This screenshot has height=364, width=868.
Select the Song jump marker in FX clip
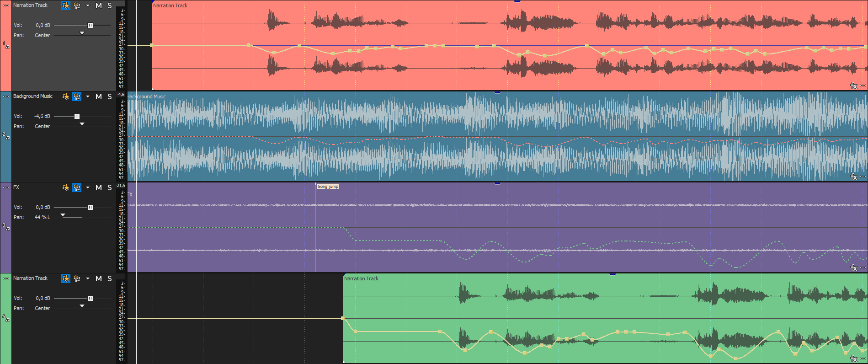[x=328, y=187]
